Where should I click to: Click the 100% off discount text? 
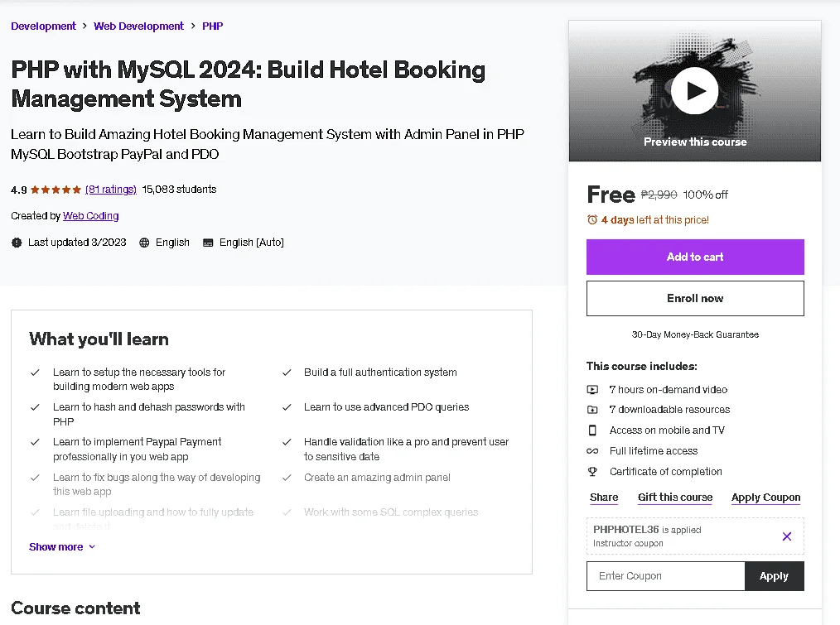[x=705, y=195]
